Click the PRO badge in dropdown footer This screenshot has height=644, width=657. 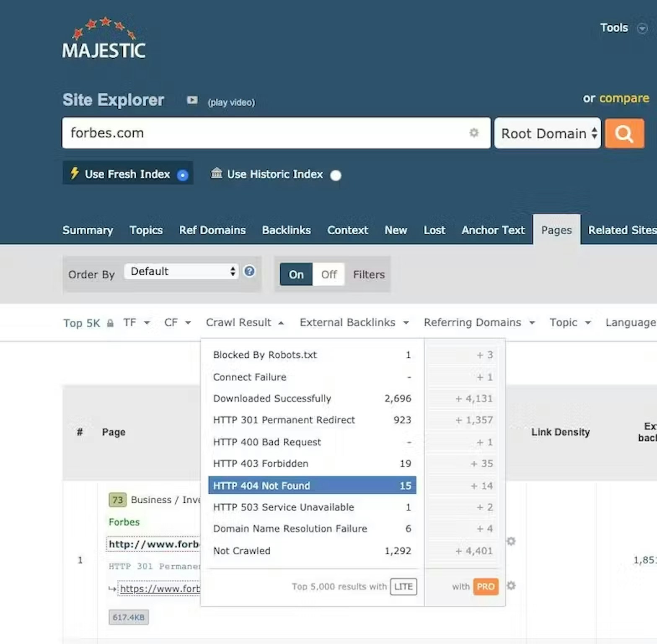click(485, 587)
